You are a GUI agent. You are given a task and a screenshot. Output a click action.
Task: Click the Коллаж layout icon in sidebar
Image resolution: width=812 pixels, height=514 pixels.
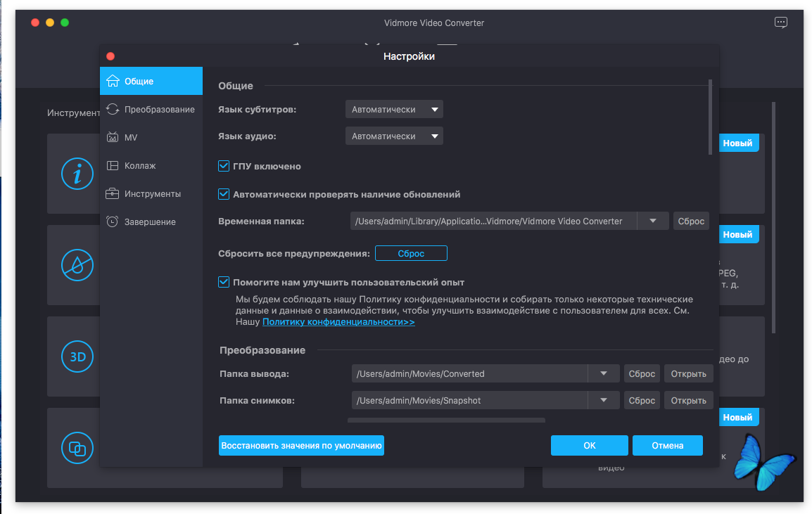(x=112, y=166)
